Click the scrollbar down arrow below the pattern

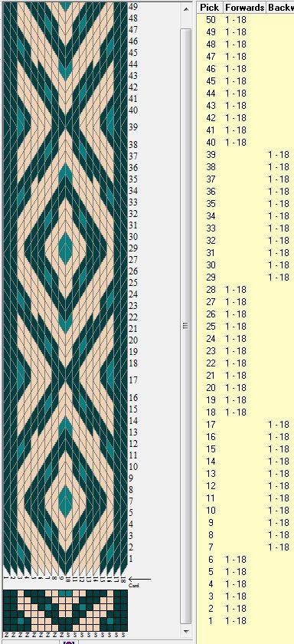tap(187, 631)
